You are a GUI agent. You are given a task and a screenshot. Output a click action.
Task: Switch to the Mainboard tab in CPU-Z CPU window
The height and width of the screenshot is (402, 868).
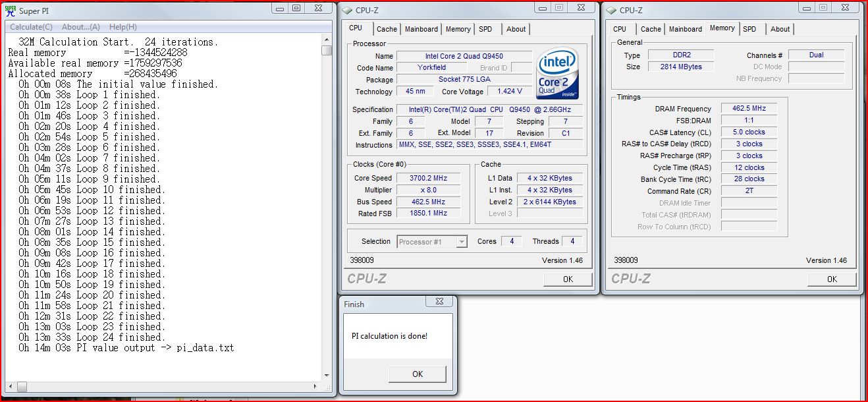coord(421,29)
